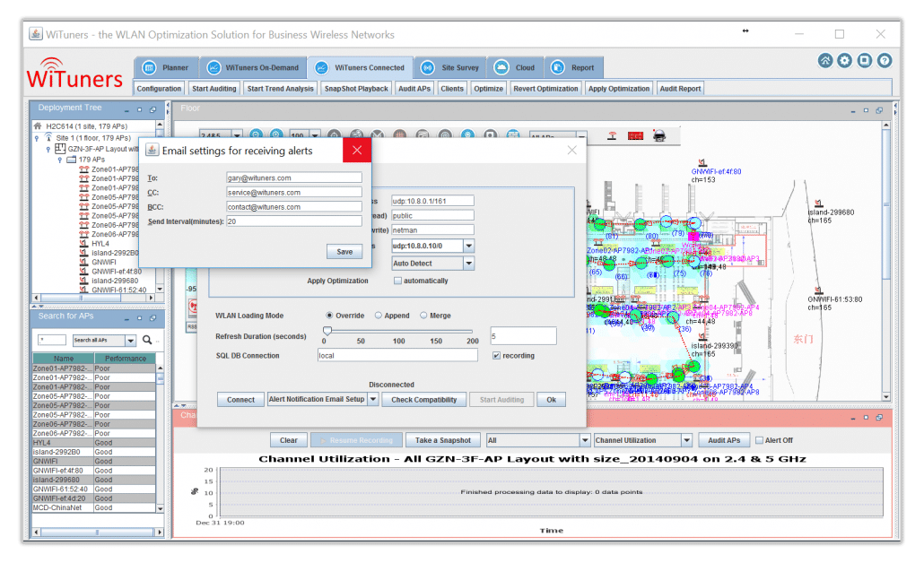
Task: Maximize the Floor panel
Action: [x=866, y=110]
